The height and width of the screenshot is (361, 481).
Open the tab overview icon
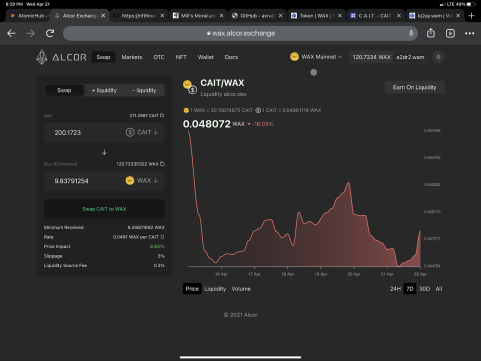click(450, 33)
